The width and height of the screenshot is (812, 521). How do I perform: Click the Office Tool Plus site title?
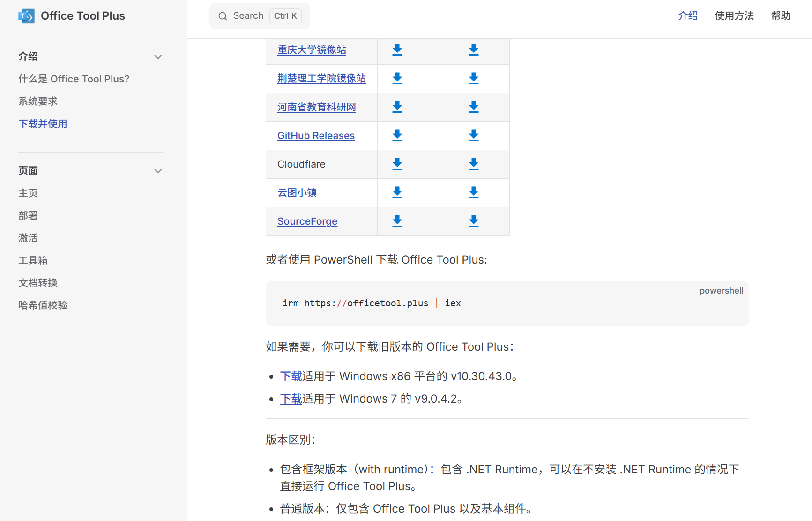click(x=83, y=16)
